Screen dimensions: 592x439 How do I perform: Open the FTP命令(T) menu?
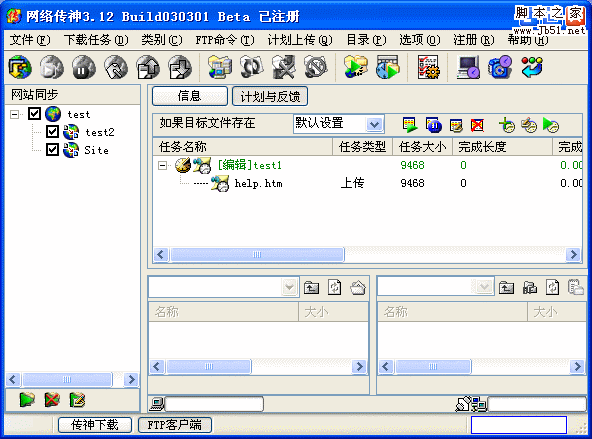(225, 40)
